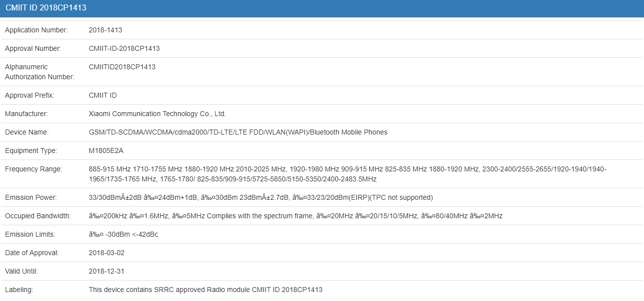Click the Approval Prefix label
The image size is (644, 301).
point(29,95)
